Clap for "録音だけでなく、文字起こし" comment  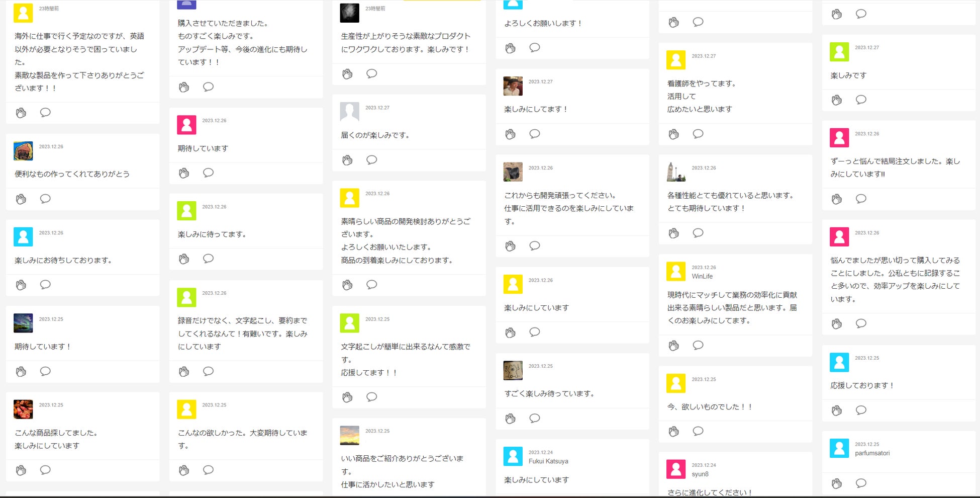(184, 372)
